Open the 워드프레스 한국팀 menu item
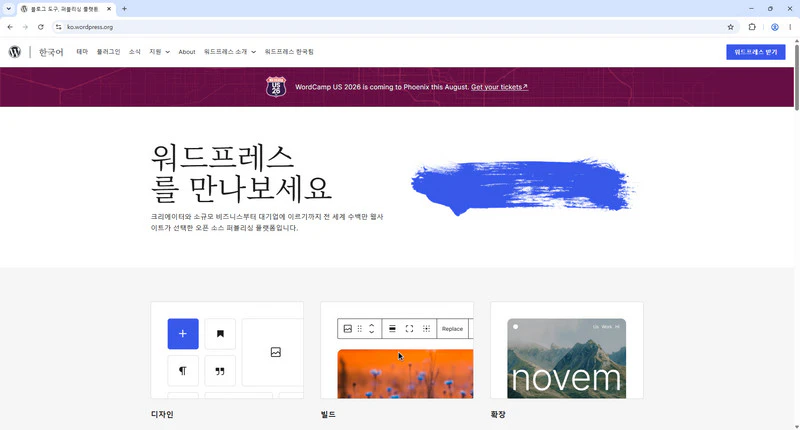The width and height of the screenshot is (800, 430). tap(289, 52)
